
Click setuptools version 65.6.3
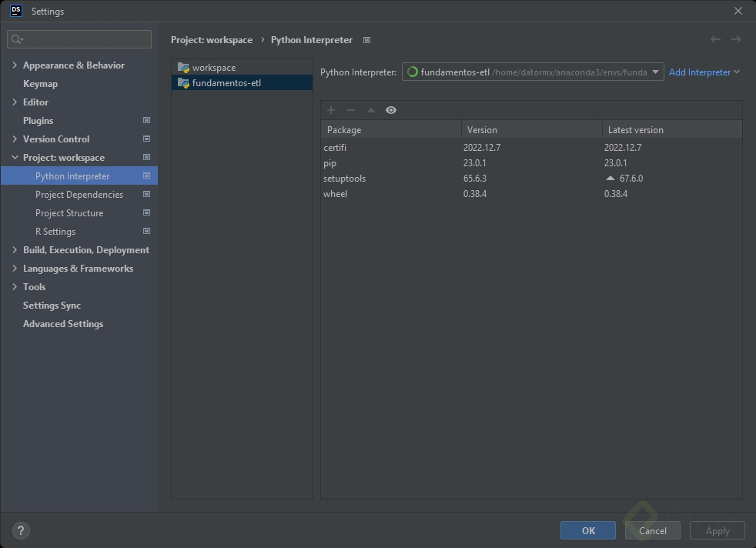point(475,179)
